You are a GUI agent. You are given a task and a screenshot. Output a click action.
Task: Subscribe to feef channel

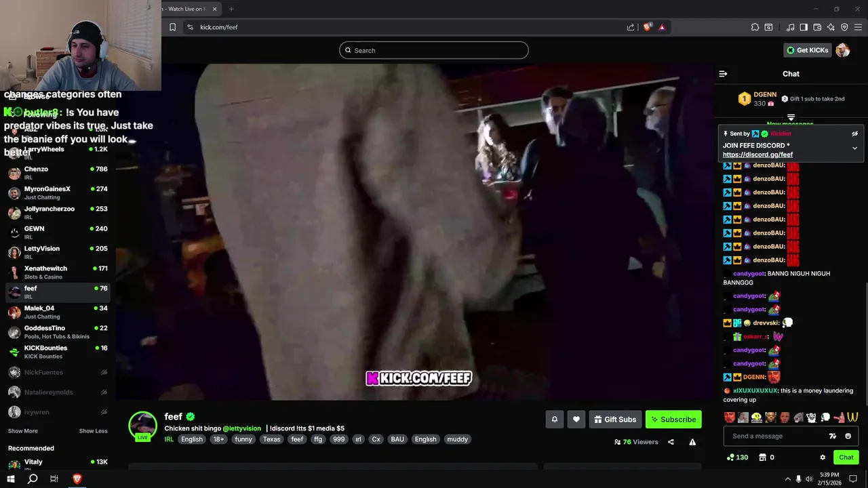click(x=673, y=420)
